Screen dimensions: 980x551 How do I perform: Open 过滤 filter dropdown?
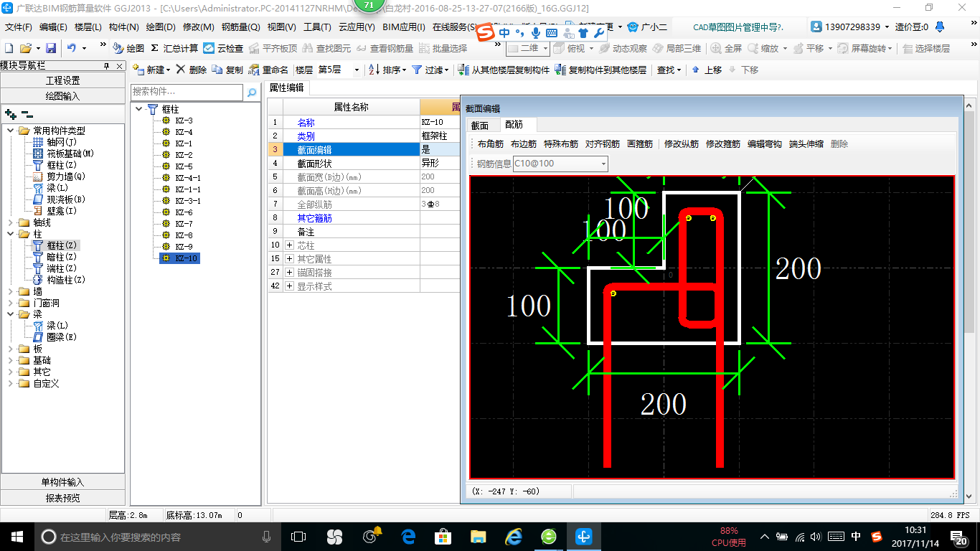(446, 70)
